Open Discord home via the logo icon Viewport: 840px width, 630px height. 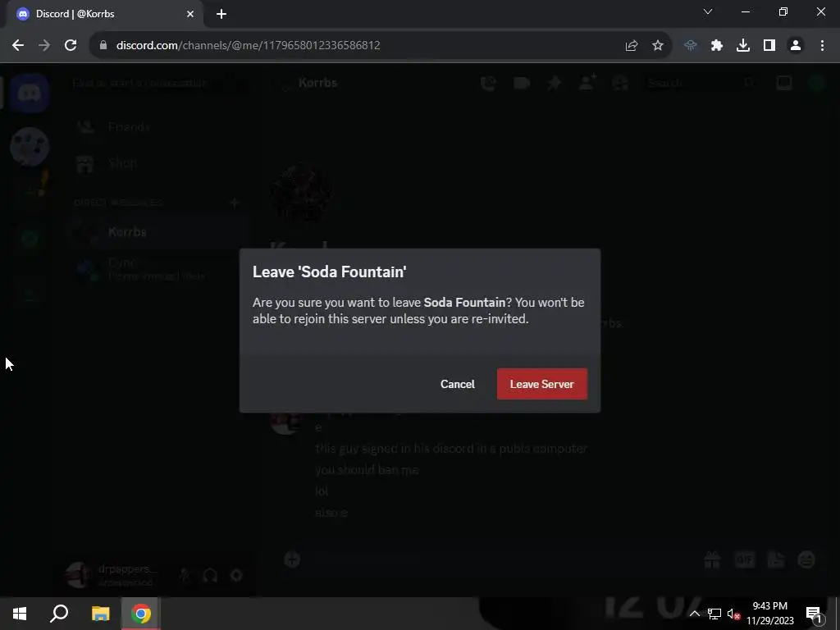click(30, 94)
